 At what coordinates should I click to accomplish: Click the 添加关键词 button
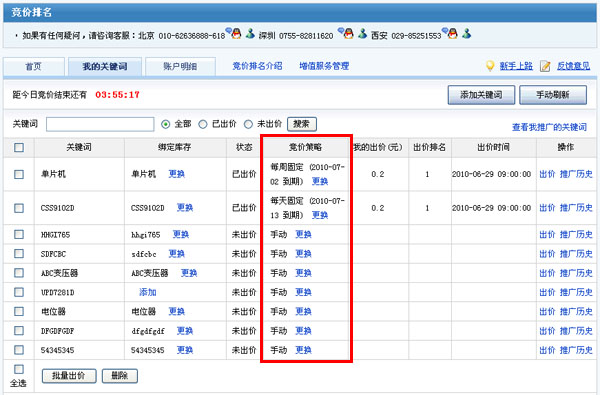click(x=481, y=95)
